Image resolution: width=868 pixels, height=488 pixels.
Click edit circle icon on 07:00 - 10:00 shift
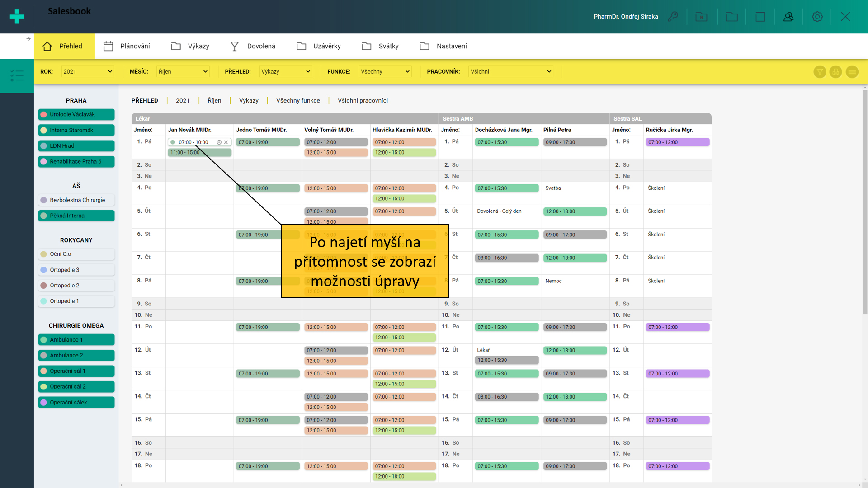click(219, 142)
